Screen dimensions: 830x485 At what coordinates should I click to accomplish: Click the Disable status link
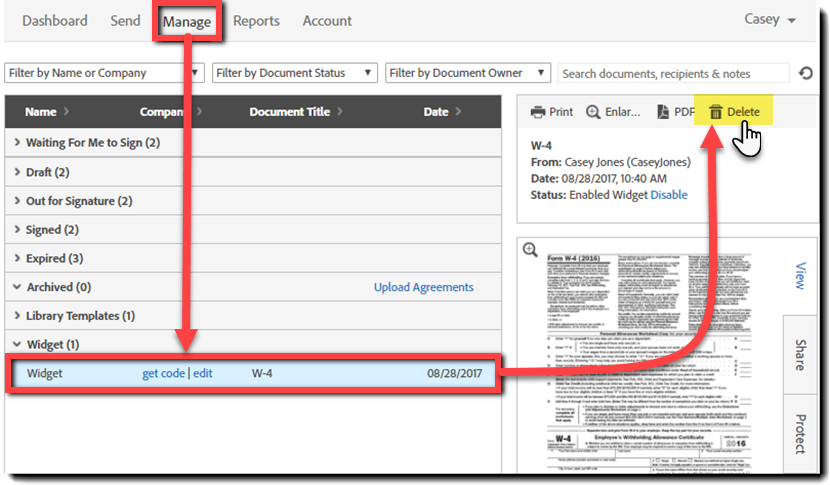(669, 195)
